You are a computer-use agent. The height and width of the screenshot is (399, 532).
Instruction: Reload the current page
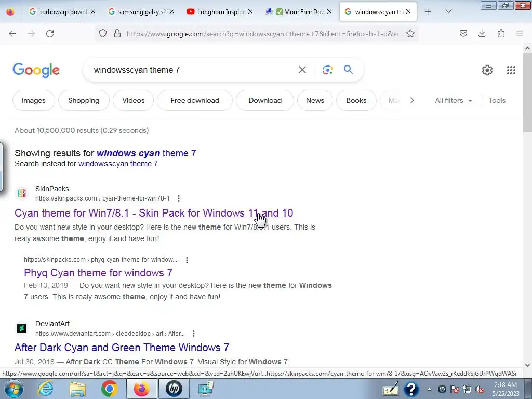(x=50, y=33)
